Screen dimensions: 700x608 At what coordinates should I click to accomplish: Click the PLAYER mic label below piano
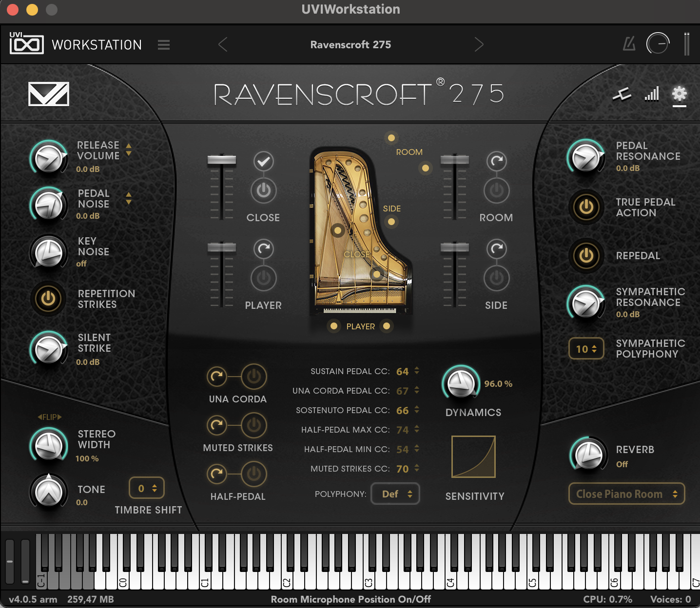click(361, 326)
